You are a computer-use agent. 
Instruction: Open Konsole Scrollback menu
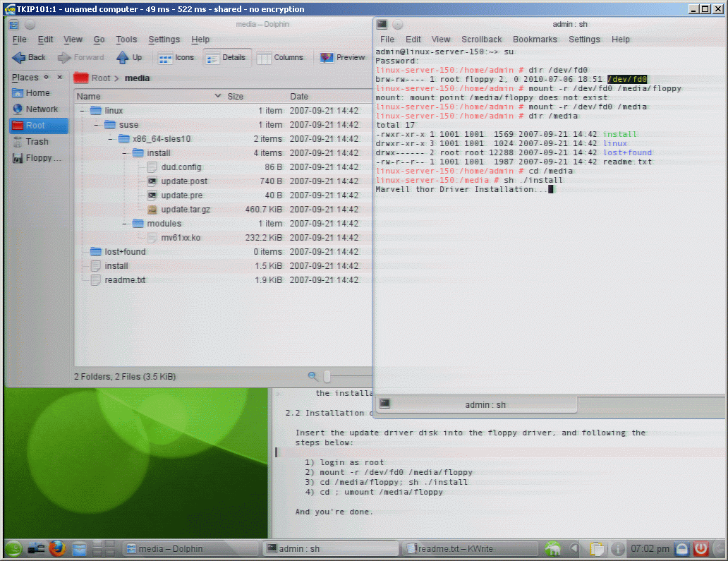482,40
